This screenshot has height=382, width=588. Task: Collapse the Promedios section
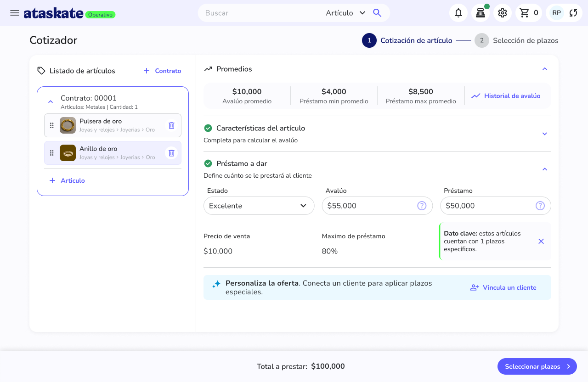pyautogui.click(x=545, y=69)
